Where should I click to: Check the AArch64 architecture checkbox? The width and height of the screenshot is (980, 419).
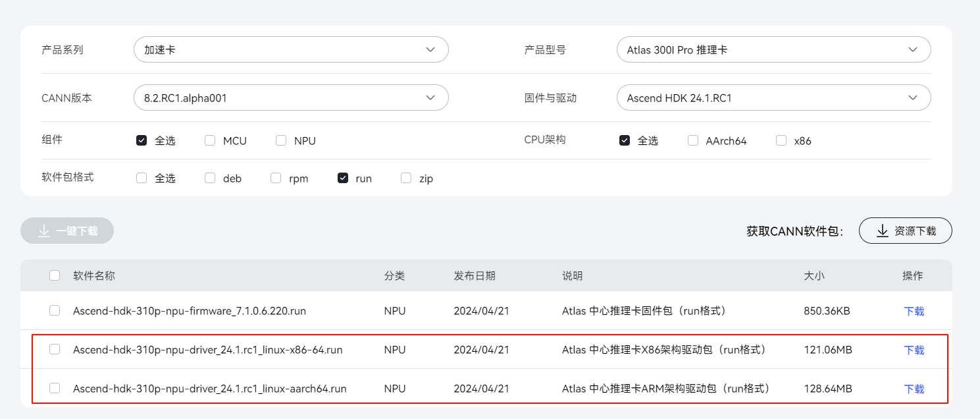(693, 140)
